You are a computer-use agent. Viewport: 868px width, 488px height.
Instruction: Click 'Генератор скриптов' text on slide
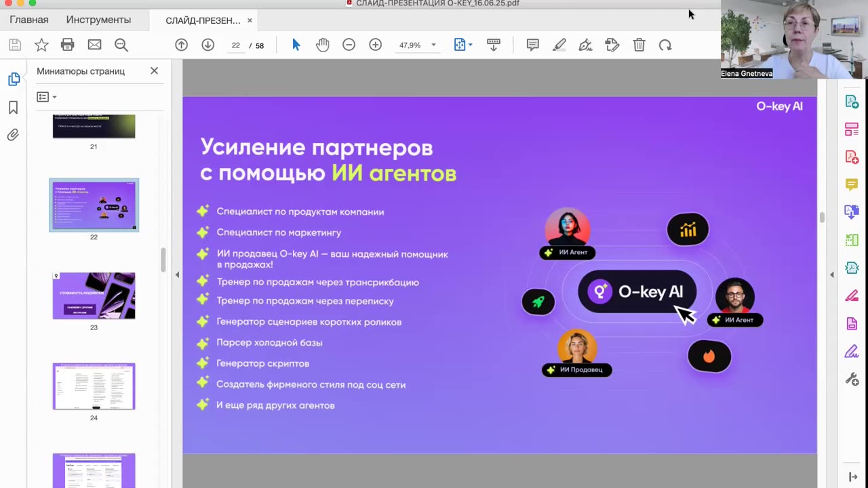[x=263, y=364]
